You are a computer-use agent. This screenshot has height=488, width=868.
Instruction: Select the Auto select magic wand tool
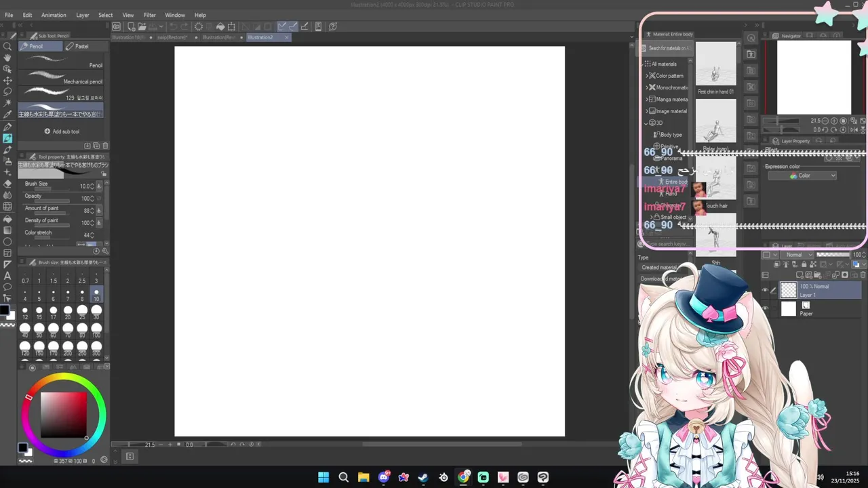(x=7, y=103)
